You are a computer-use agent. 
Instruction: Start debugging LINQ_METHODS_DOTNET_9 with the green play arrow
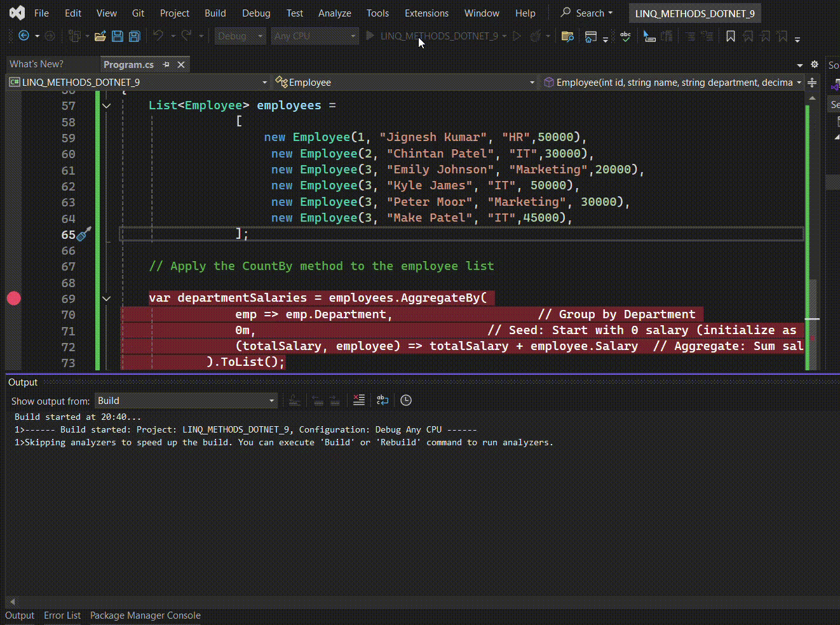[370, 36]
